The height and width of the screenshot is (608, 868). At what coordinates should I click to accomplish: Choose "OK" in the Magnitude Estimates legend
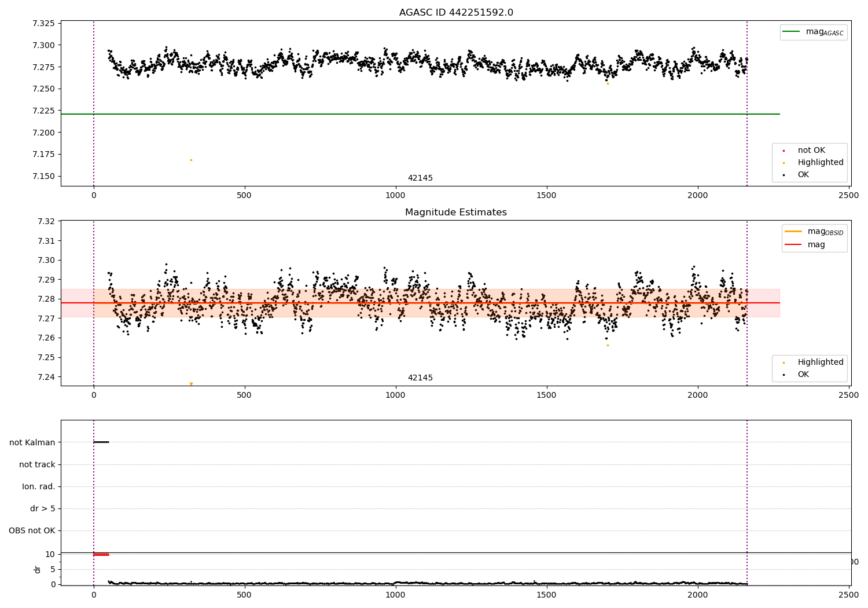[x=796, y=375]
